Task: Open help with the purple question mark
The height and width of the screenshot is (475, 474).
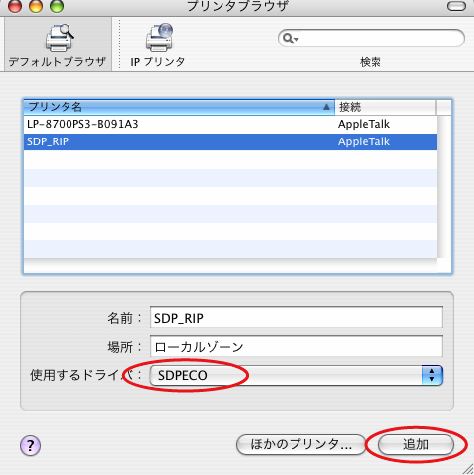Action: tap(30, 445)
